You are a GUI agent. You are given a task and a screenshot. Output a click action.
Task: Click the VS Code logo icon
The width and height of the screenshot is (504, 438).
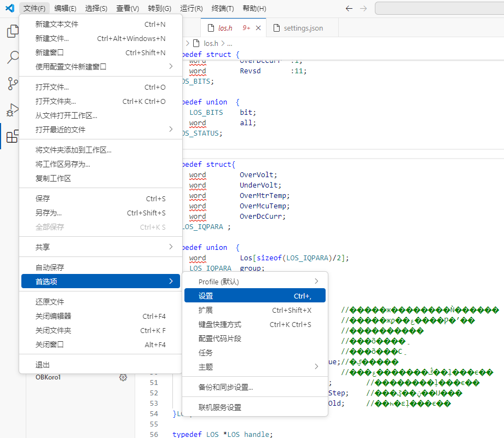tap(10, 8)
